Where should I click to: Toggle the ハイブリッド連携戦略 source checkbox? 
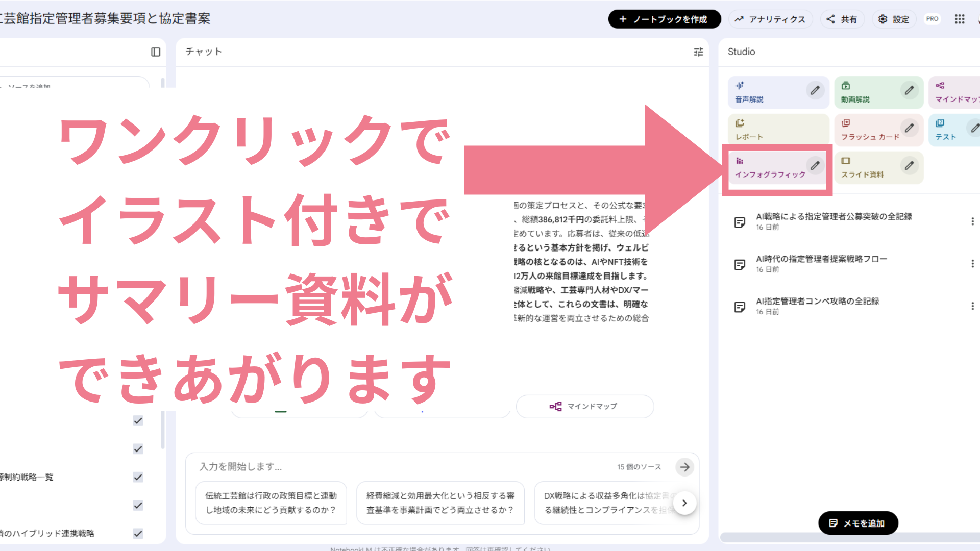point(138,534)
